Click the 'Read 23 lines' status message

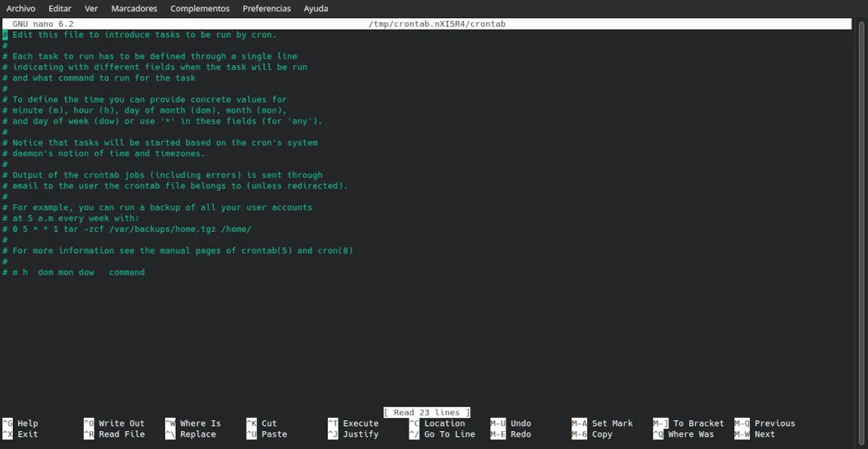[427, 412]
